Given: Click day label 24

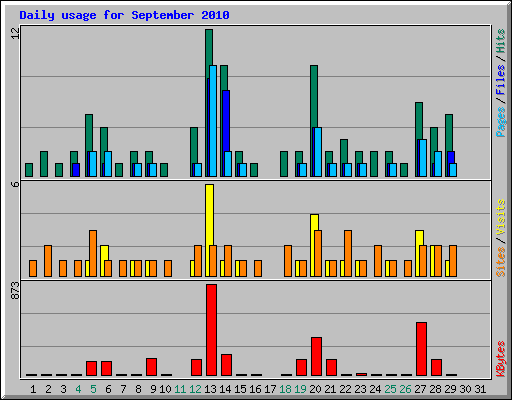Looking at the screenshot, I should click(375, 389).
